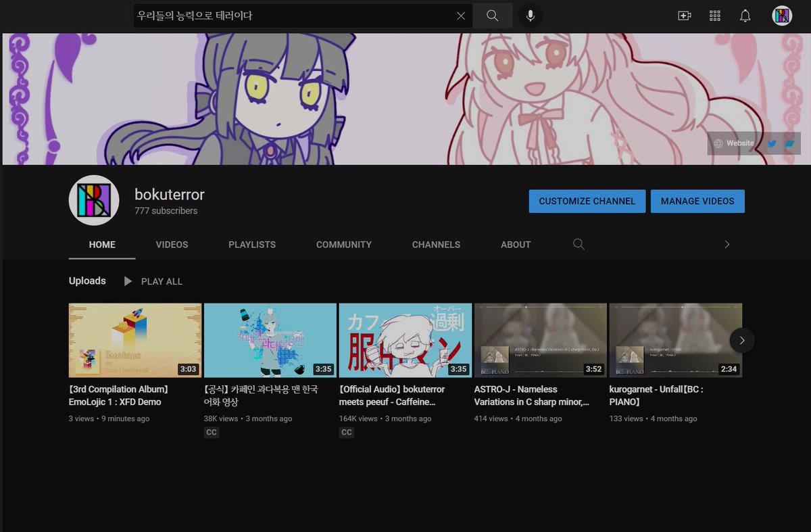811x532 pixels.
Task: Switch to the ABOUT tab
Action: click(x=516, y=244)
